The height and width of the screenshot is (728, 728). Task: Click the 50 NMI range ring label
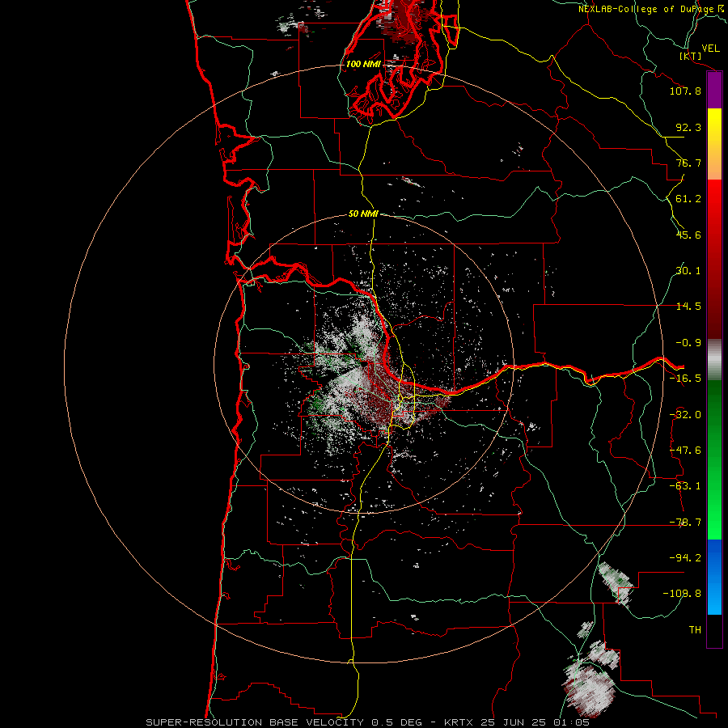pyautogui.click(x=363, y=214)
